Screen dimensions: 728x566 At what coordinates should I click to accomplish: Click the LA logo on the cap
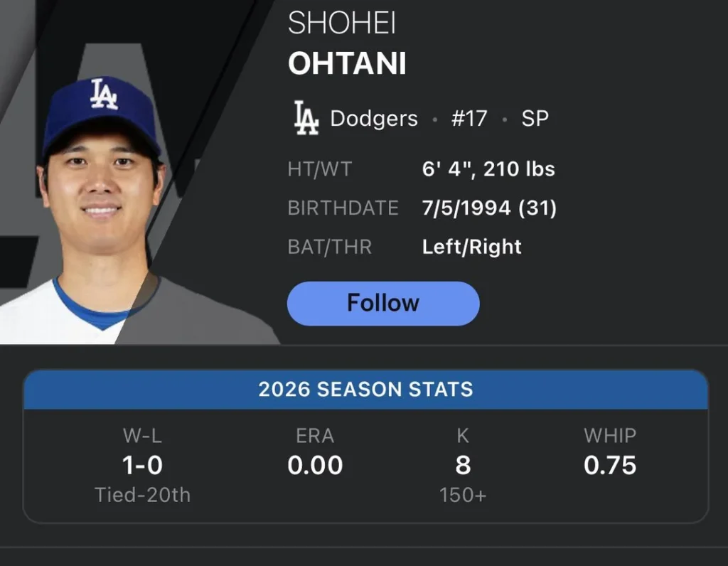pyautogui.click(x=104, y=93)
